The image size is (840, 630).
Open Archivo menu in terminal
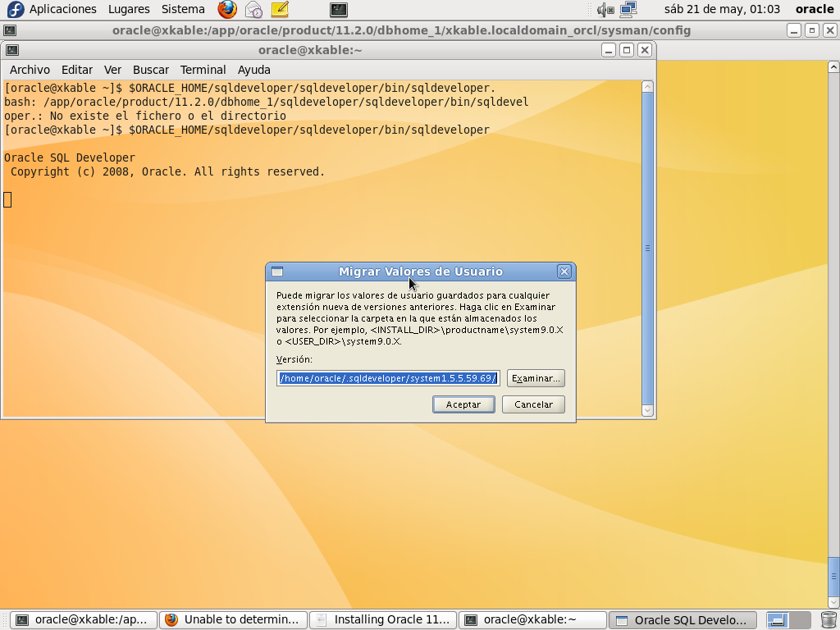tap(30, 70)
